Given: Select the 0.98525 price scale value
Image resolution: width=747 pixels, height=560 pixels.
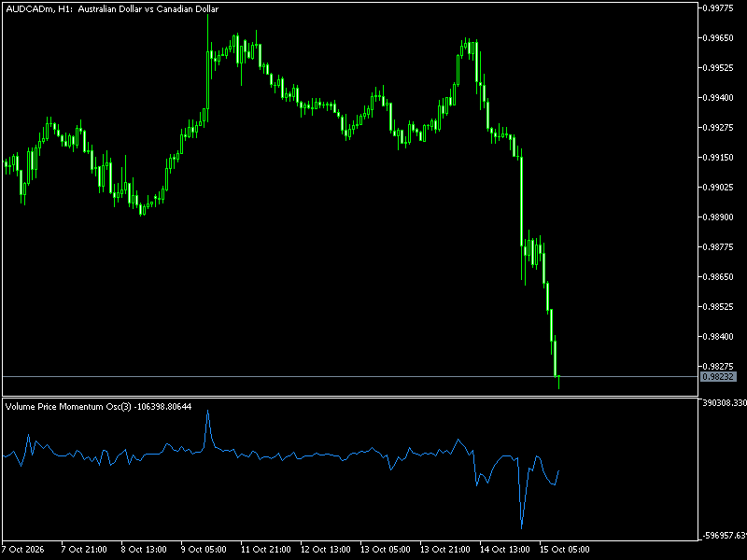Looking at the screenshot, I should pyautogui.click(x=720, y=307).
